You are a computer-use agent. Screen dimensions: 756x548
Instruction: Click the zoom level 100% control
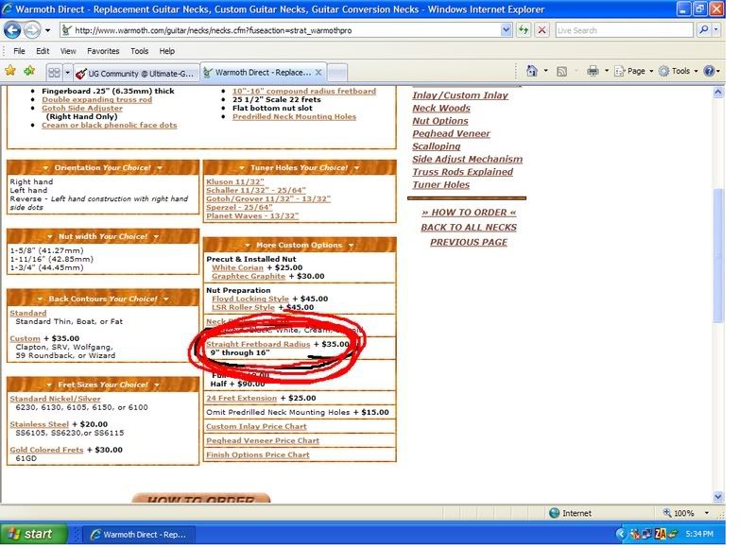click(x=679, y=513)
